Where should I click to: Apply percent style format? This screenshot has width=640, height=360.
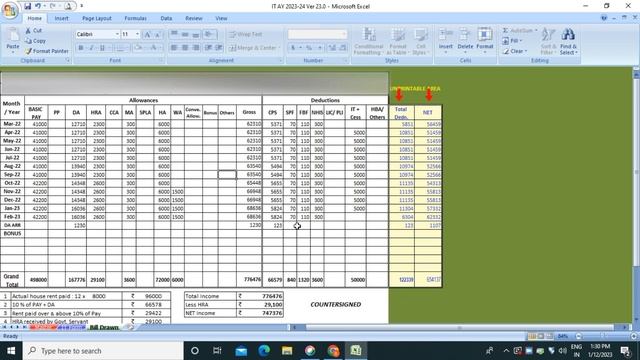[x=309, y=48]
